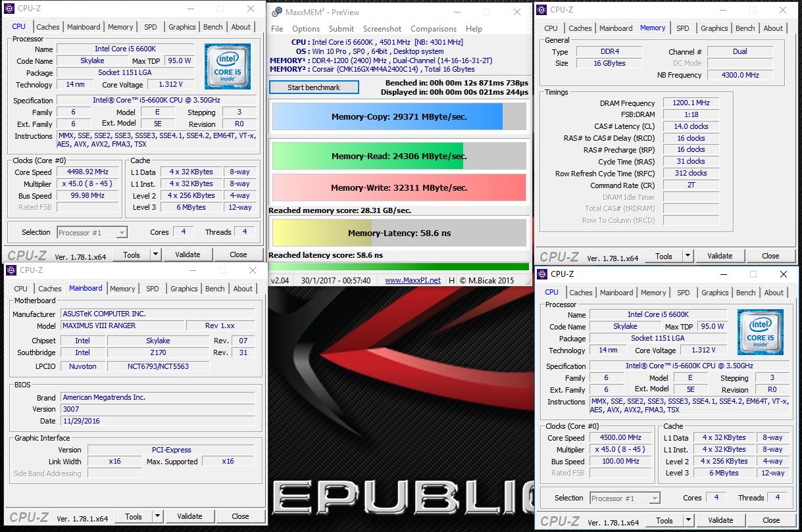Click the ASUSTeK COMPUTER INC. manufacturer field
The width and height of the screenshot is (802, 532).
(158, 314)
